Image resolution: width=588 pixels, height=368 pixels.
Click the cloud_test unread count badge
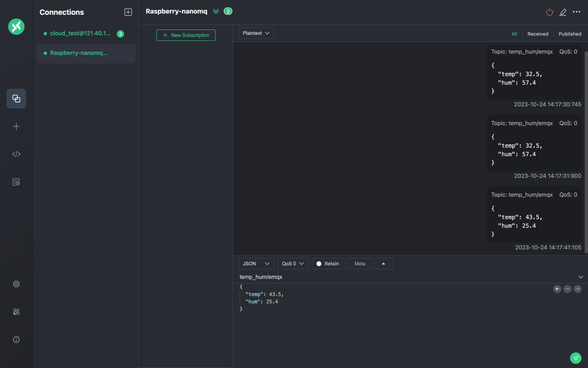[120, 34]
